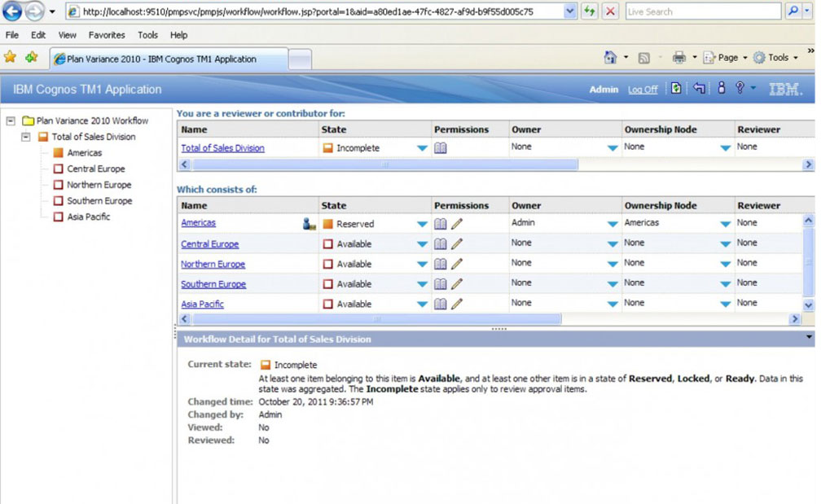This screenshot has width=839, height=504.
Task: Click the TM1 help question mark icon
Action: [x=740, y=88]
